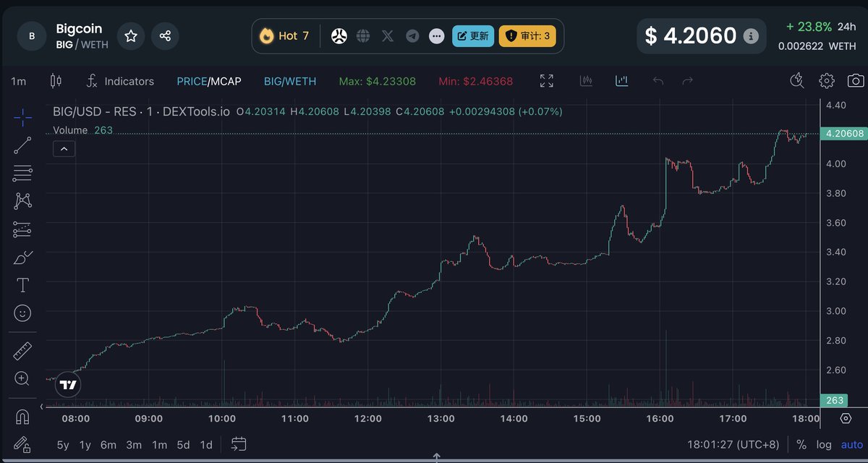Click the TradingView logo on chart
The height and width of the screenshot is (463, 868).
point(68,385)
